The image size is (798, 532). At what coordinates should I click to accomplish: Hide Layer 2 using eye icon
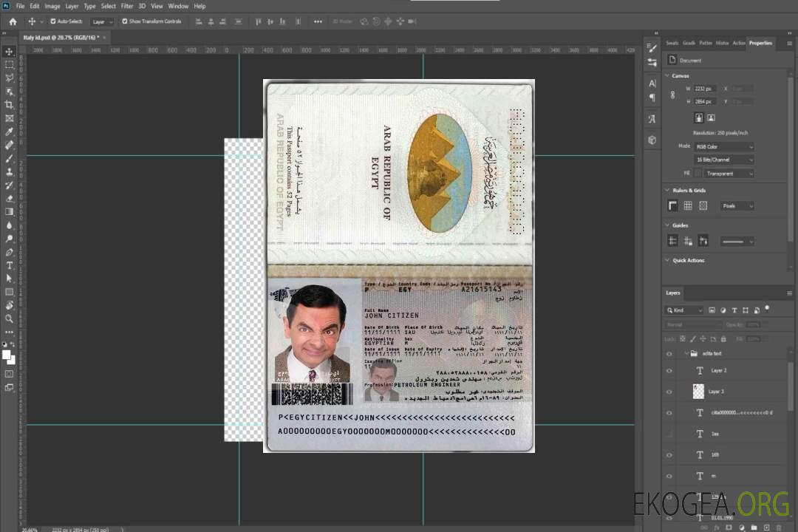click(x=669, y=371)
